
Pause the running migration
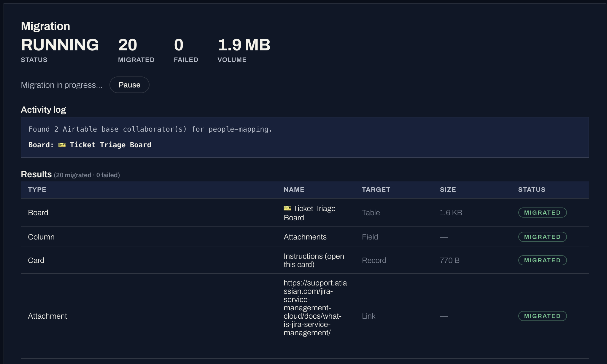tap(129, 85)
